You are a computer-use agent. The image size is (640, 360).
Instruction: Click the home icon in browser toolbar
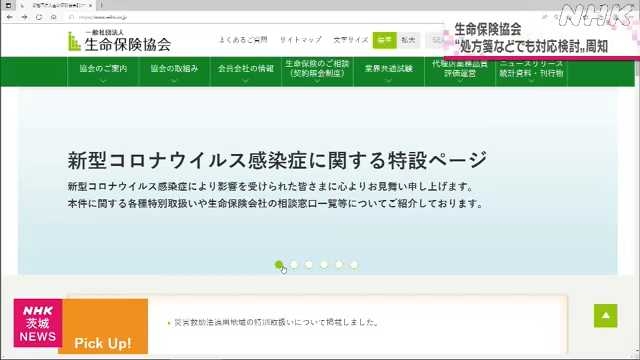click(x=53, y=17)
